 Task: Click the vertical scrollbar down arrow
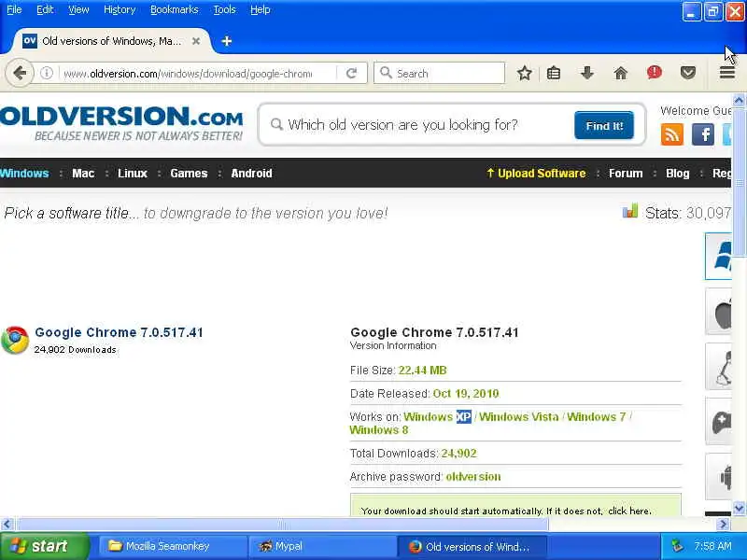[739, 508]
